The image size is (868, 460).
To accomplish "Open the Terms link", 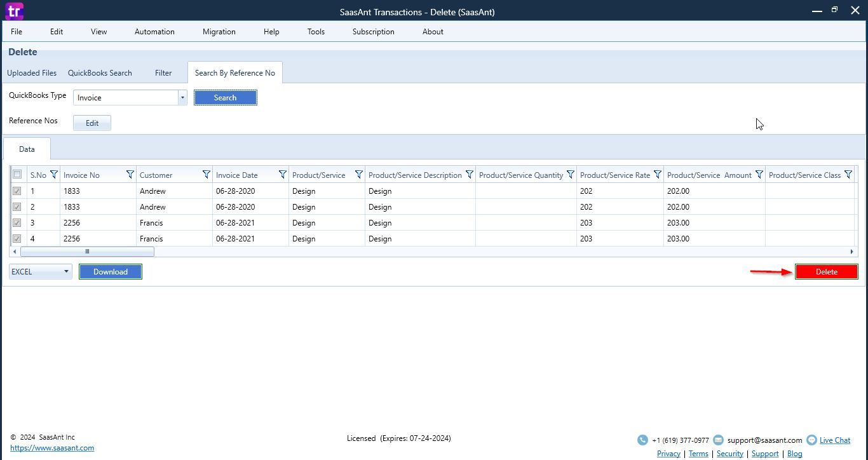I will point(698,454).
